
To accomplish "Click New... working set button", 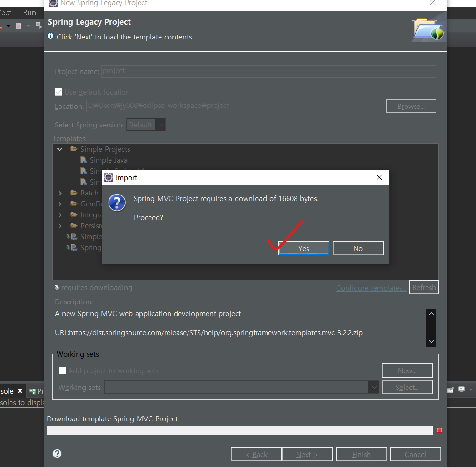I will (407, 370).
